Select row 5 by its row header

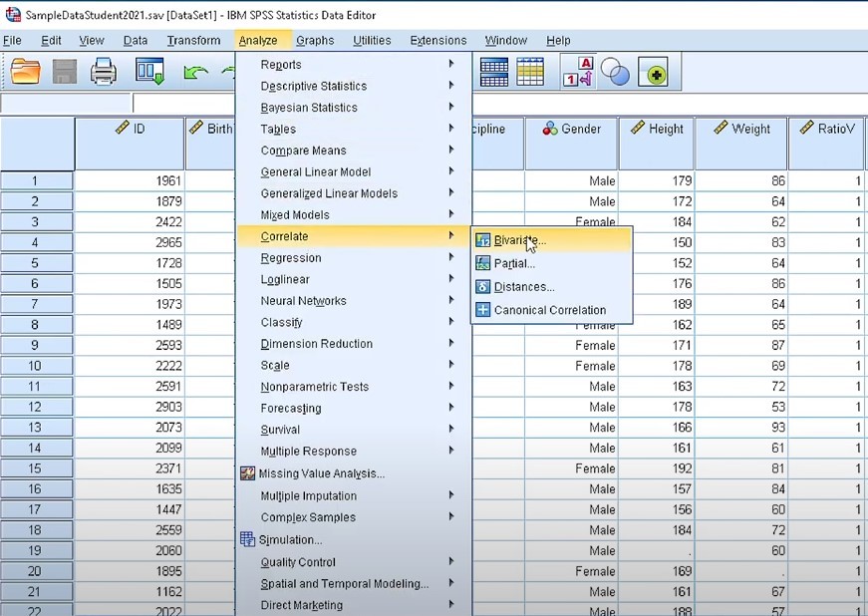pyautogui.click(x=37, y=263)
